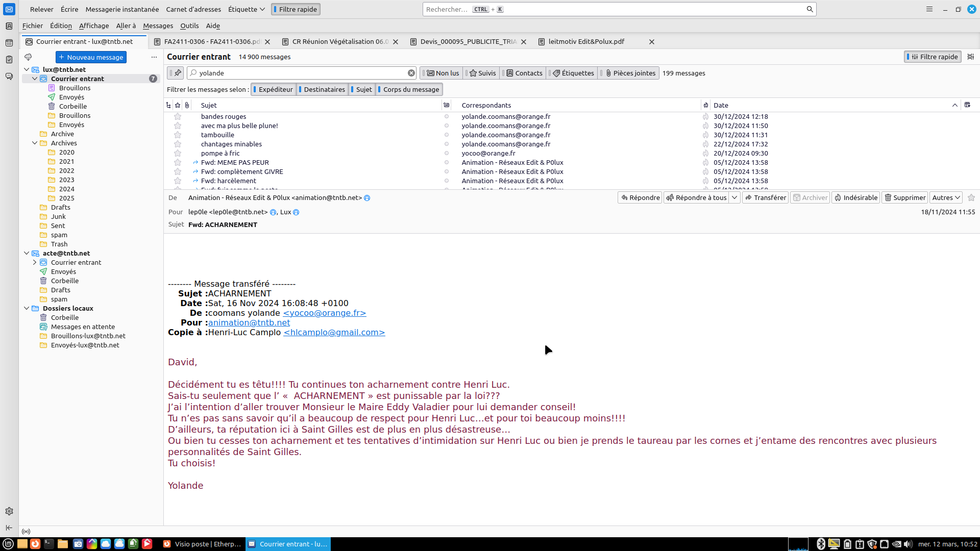Open settings gear in sidebar
This screenshot has width=980, height=551.
tap(9, 511)
